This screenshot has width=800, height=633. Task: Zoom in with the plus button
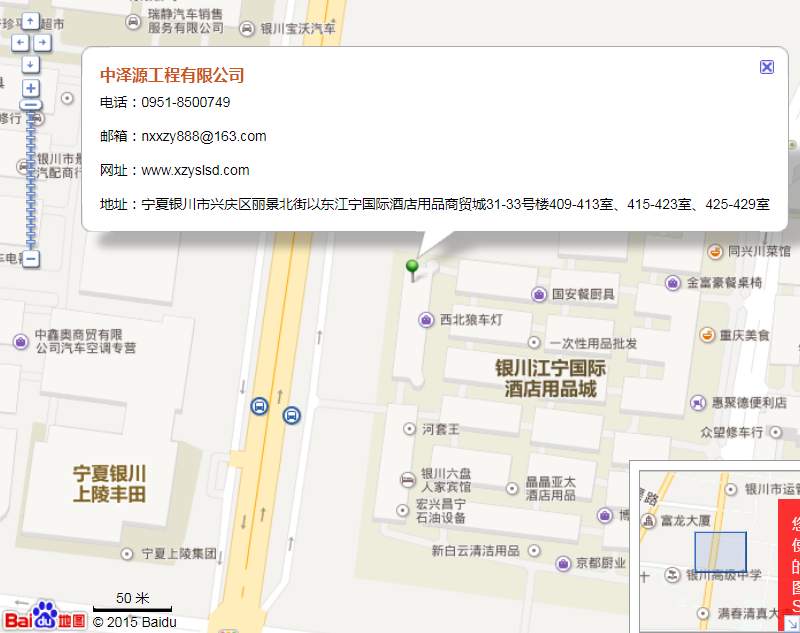coord(31,88)
